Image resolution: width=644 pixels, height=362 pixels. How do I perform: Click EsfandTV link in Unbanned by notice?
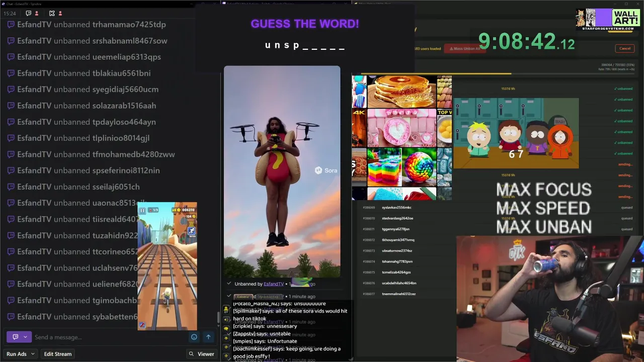pos(274,284)
